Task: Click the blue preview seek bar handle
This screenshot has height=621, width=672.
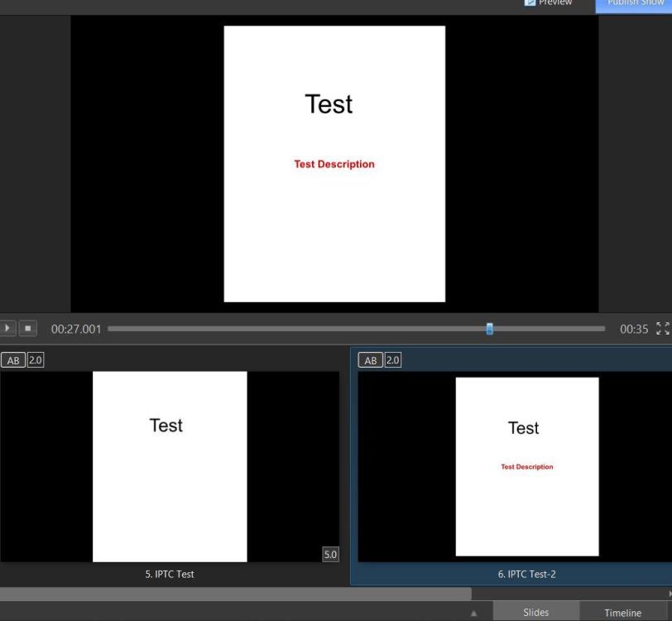Action: click(x=489, y=329)
